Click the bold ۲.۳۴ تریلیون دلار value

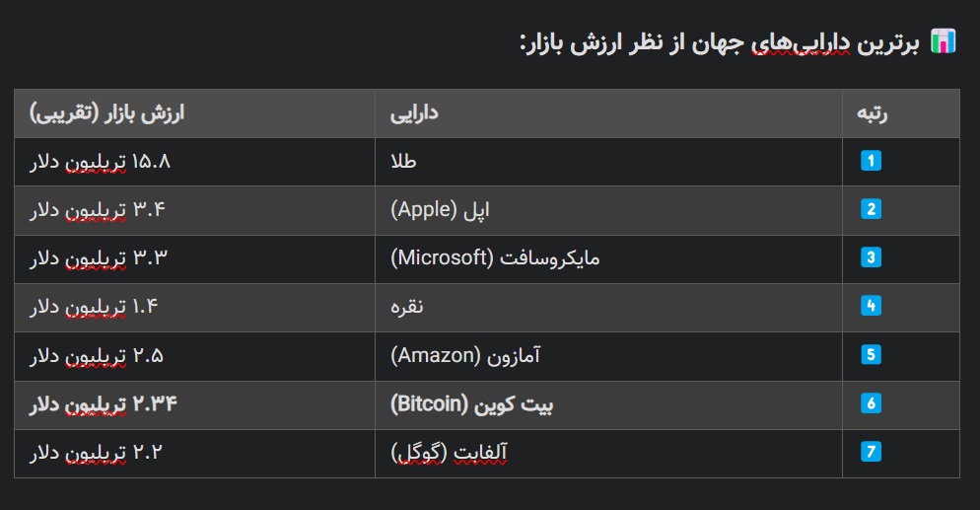104,404
